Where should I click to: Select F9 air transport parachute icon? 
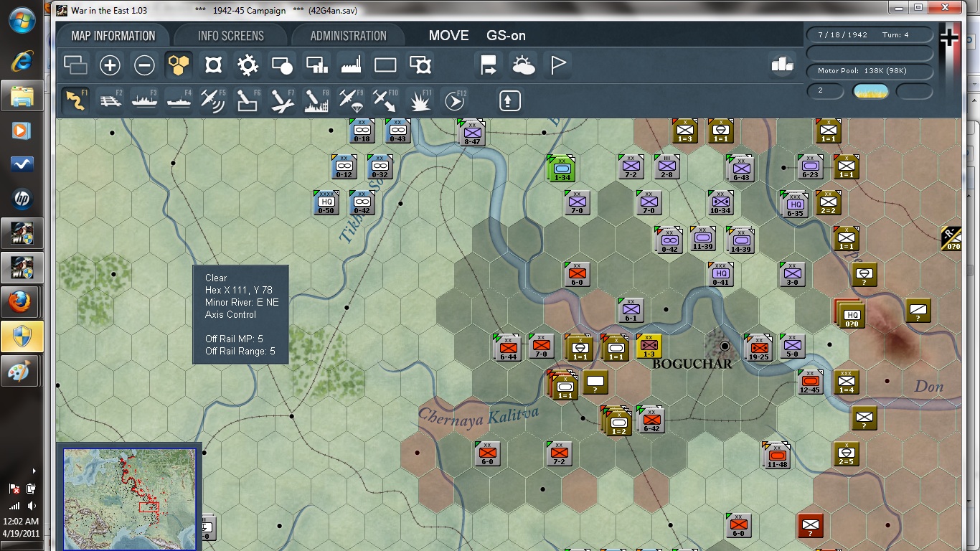point(351,100)
